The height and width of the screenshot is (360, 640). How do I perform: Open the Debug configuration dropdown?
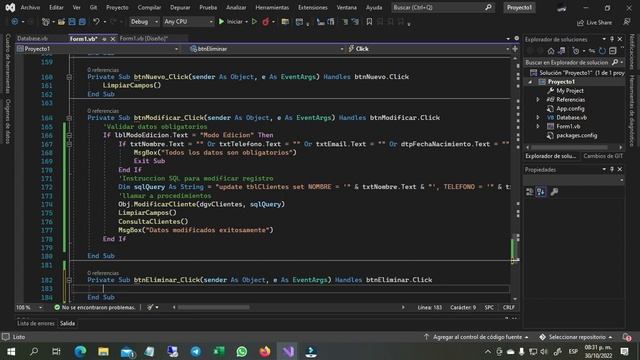144,22
